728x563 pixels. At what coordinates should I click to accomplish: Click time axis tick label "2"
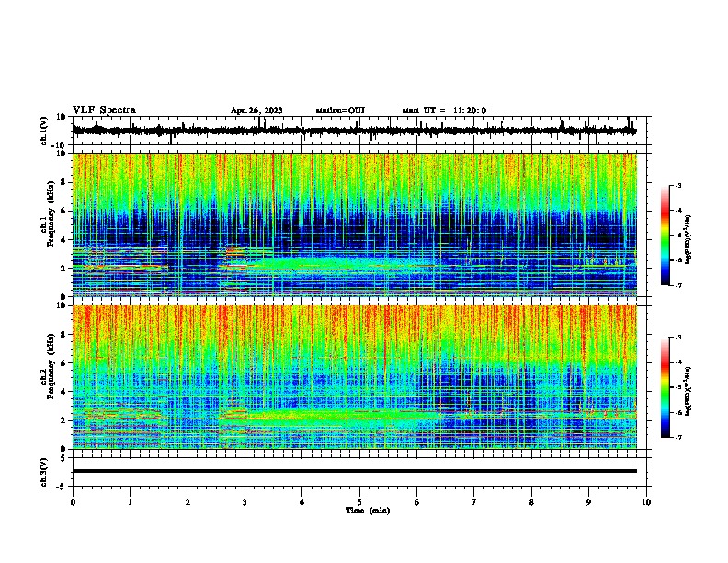pyautogui.click(x=188, y=502)
